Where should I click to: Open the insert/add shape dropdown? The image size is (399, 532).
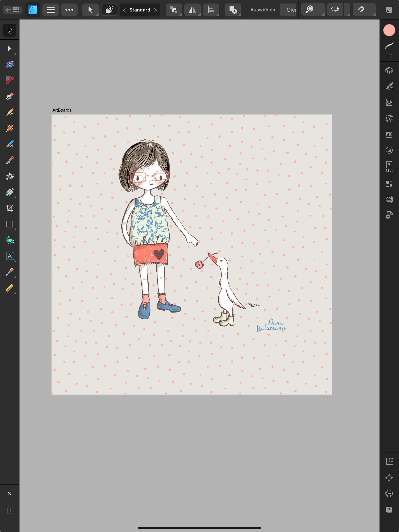233,10
